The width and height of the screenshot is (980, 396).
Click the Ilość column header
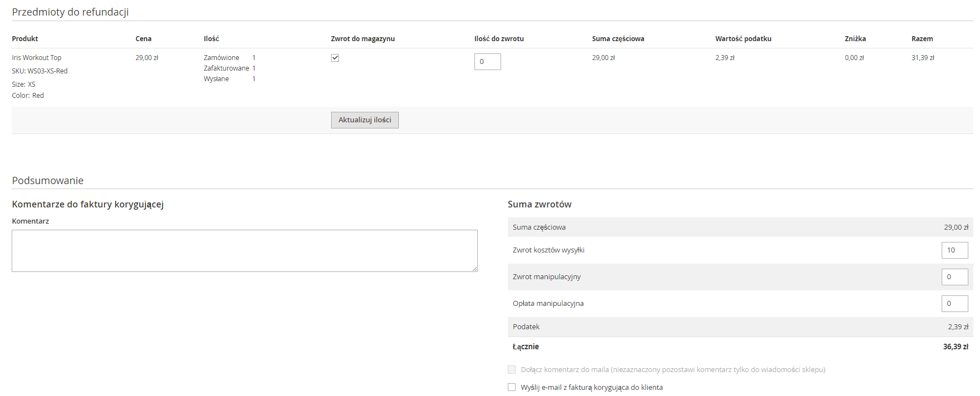[x=212, y=39]
